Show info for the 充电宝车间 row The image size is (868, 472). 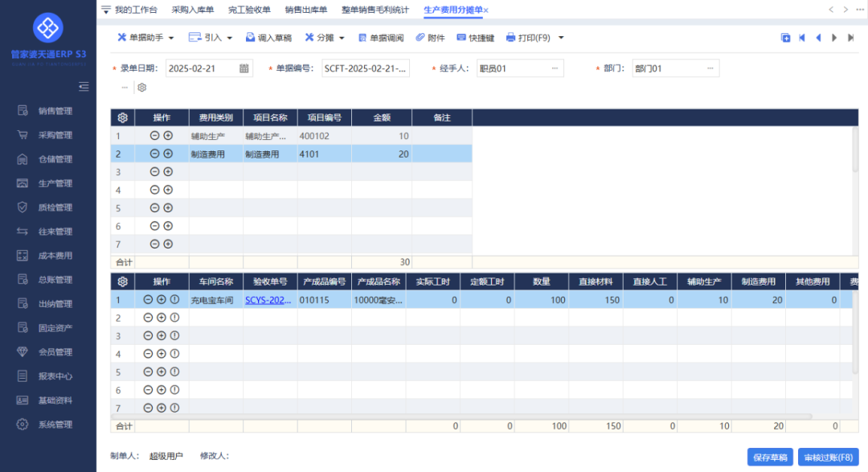click(174, 300)
